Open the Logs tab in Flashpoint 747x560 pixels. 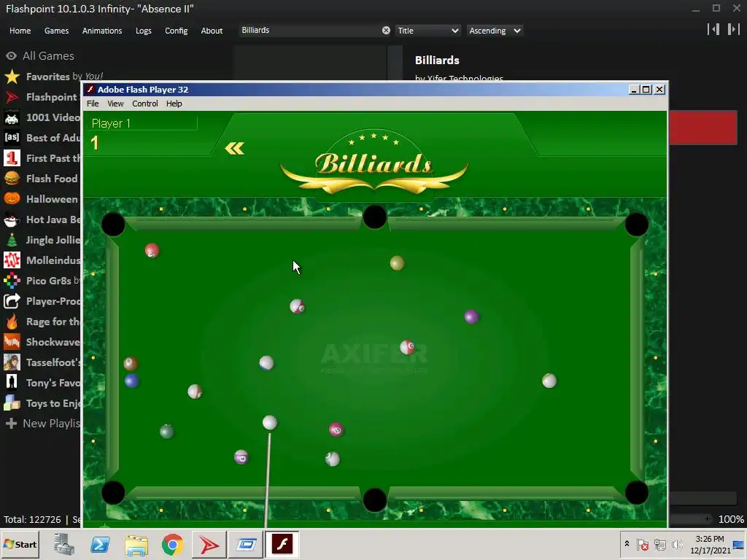(144, 31)
